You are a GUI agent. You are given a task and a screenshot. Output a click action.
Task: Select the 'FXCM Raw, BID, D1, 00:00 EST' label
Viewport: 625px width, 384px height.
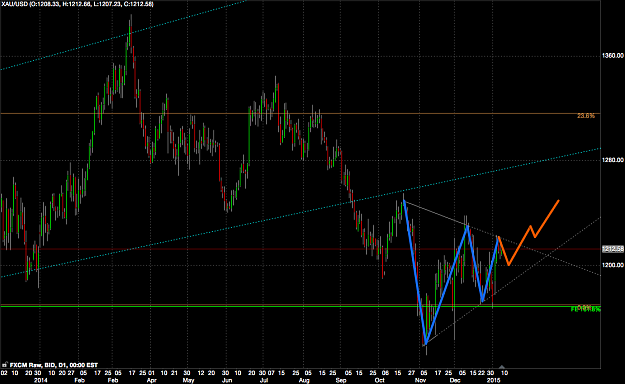click(53, 364)
